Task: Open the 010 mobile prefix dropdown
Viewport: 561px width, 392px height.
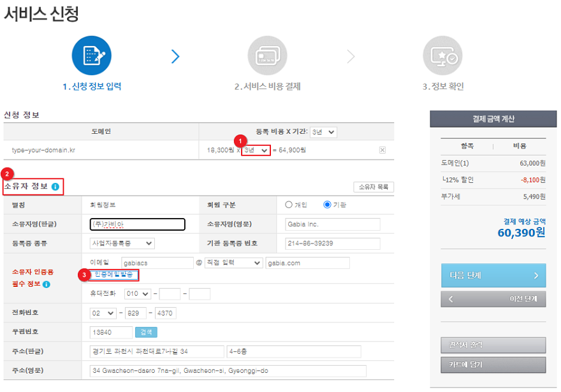Action: pos(138,294)
